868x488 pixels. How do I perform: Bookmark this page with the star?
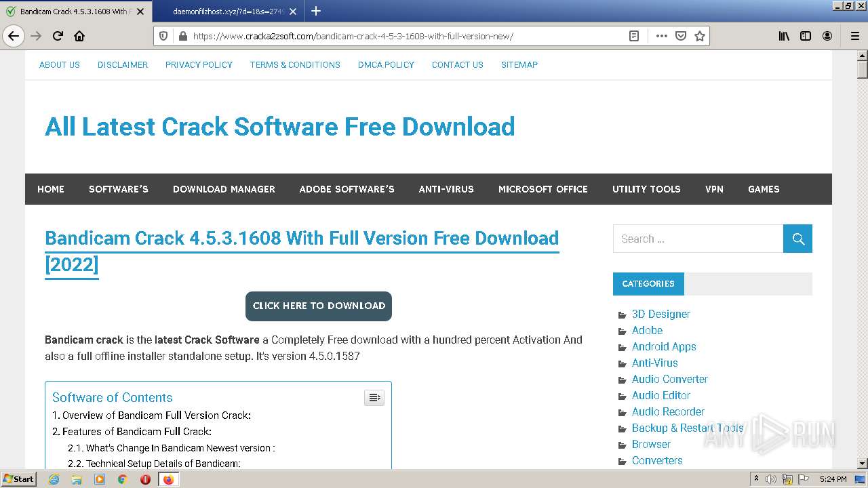point(700,36)
